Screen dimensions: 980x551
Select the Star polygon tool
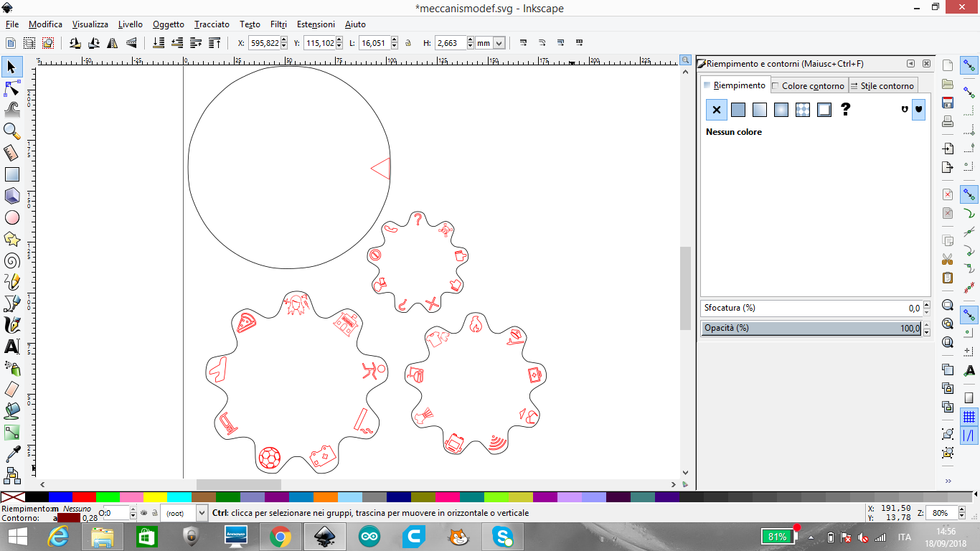coord(11,239)
